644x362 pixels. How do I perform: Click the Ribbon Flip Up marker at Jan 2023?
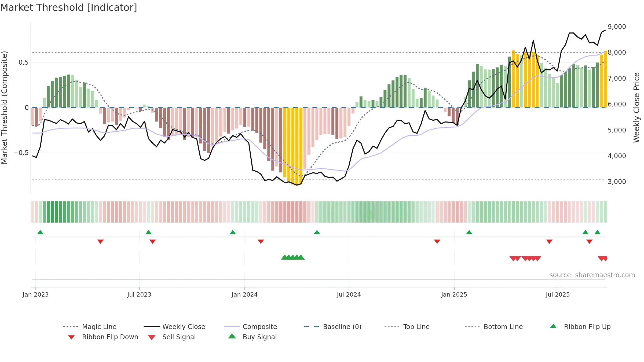click(x=40, y=232)
